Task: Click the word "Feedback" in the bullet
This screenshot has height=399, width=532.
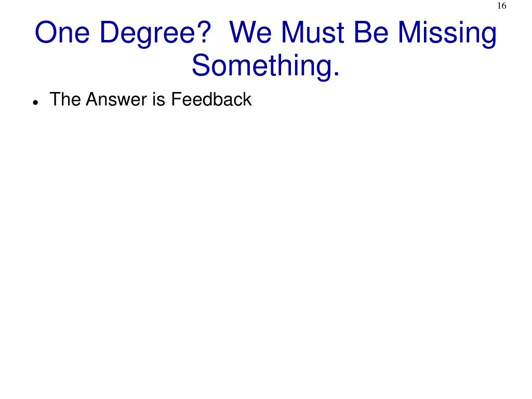Action: [x=211, y=99]
